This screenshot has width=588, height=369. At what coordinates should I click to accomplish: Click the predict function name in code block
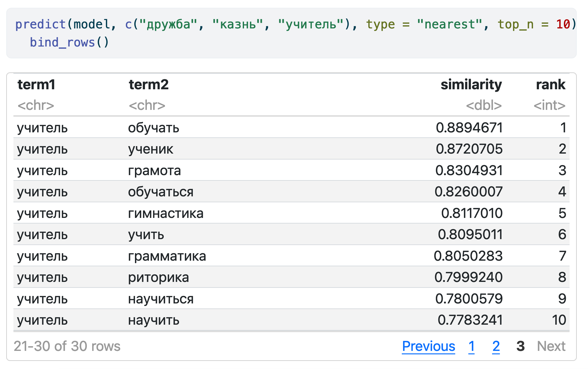(40, 24)
